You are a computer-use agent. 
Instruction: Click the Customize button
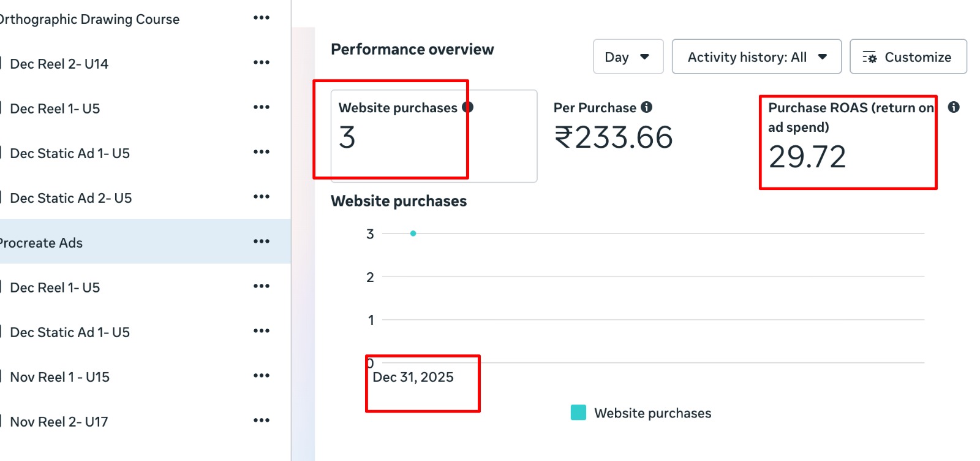pyautogui.click(x=908, y=57)
